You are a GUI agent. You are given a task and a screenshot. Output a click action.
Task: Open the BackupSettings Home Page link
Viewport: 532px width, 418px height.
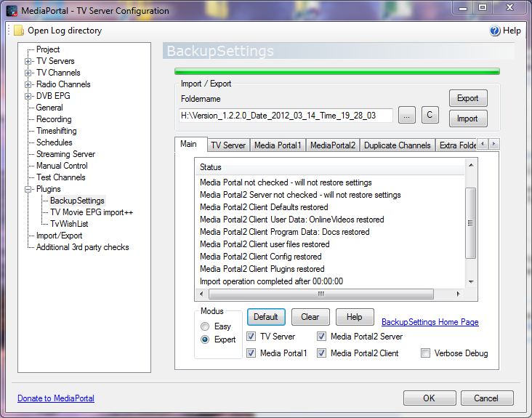pyautogui.click(x=430, y=322)
